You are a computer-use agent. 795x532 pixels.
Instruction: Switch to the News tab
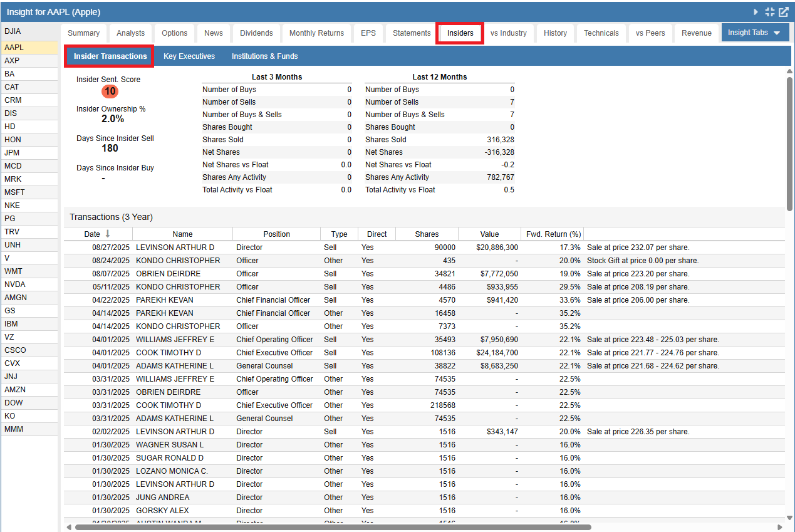click(x=214, y=33)
